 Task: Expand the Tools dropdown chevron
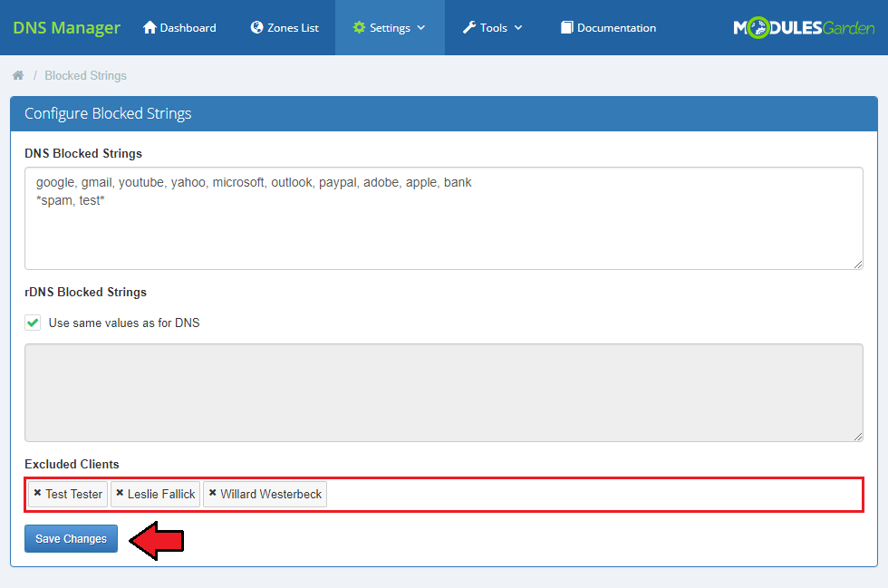(x=518, y=28)
